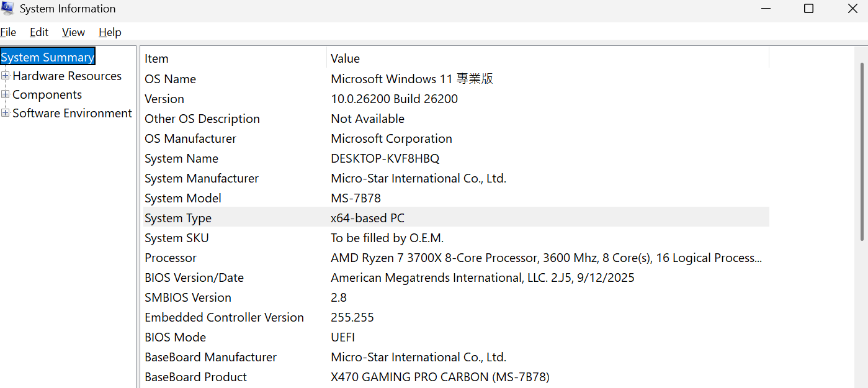Click the Not Available value
The image size is (868, 388).
coord(368,119)
